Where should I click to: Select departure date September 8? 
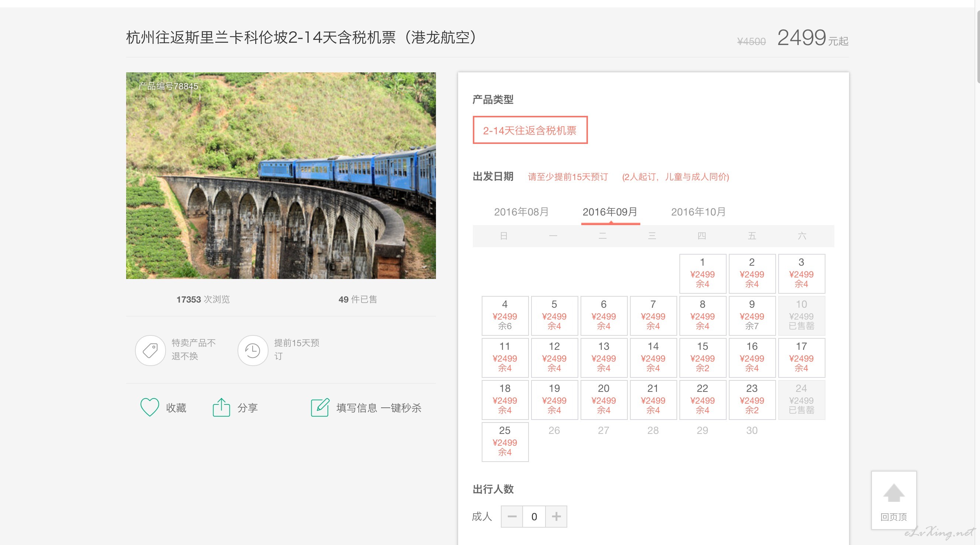click(x=703, y=315)
